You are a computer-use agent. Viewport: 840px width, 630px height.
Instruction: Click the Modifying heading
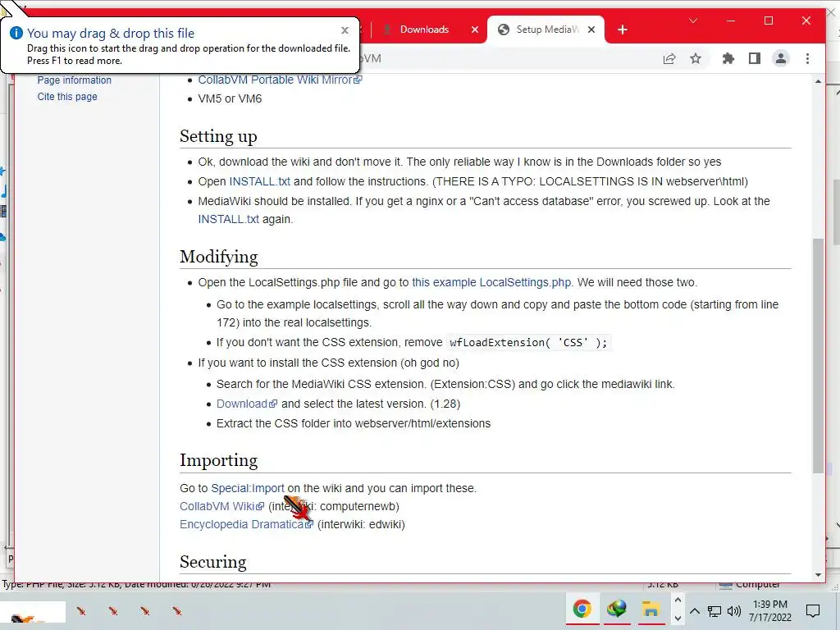pos(218,257)
